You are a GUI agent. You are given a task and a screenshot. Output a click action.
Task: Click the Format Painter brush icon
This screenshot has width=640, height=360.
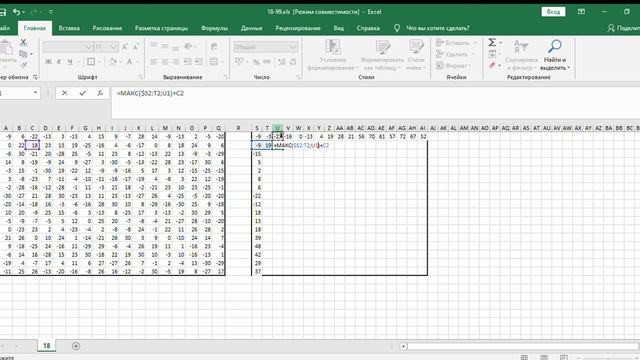[23, 64]
